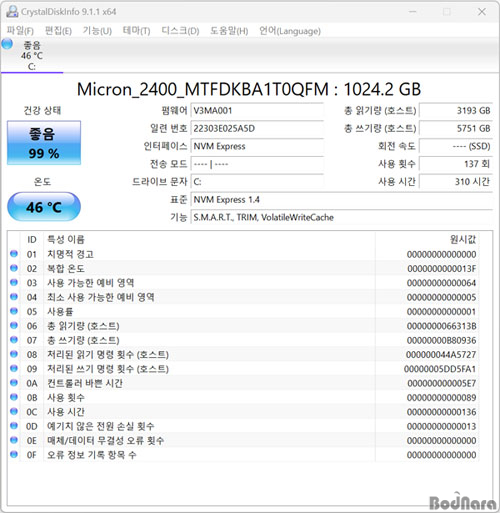Viewport: 500px width, 513px height.
Task: Click the status dot for 05 사용률
Action: tap(14, 311)
